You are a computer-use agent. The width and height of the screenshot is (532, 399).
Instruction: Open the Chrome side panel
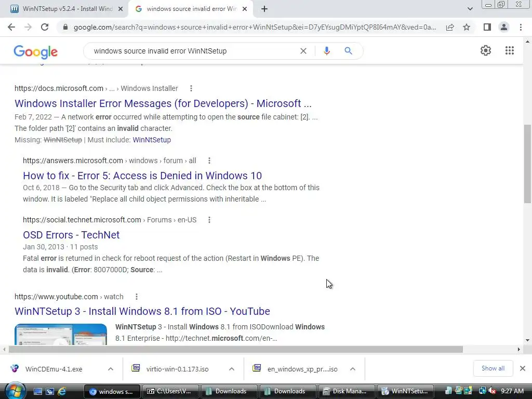click(x=487, y=27)
